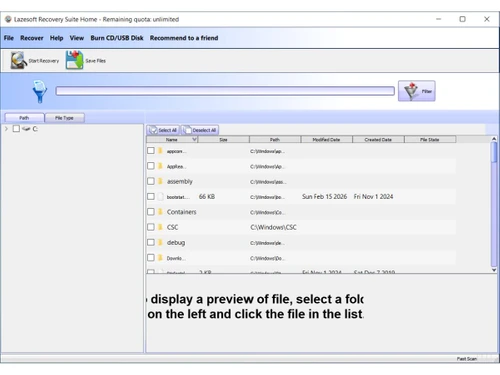The image size is (500, 375).
Task: Tick the checkbox for the C: drive
Action: click(16, 129)
